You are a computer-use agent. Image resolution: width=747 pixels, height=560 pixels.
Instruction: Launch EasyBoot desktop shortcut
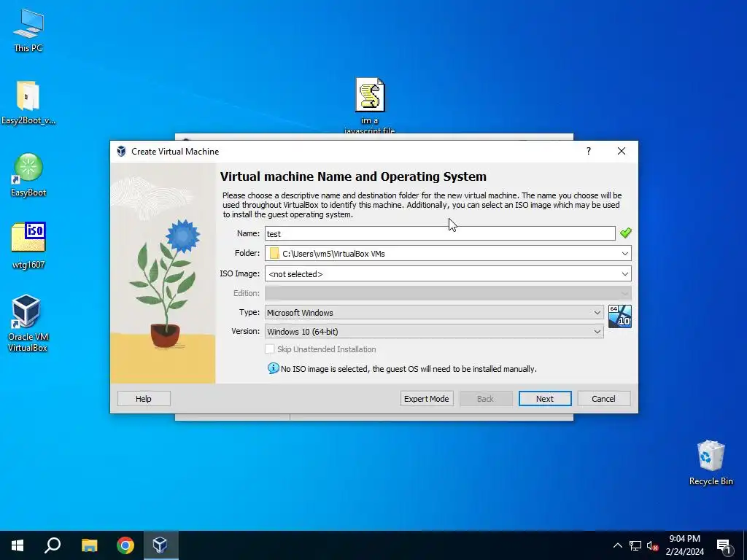tap(28, 174)
